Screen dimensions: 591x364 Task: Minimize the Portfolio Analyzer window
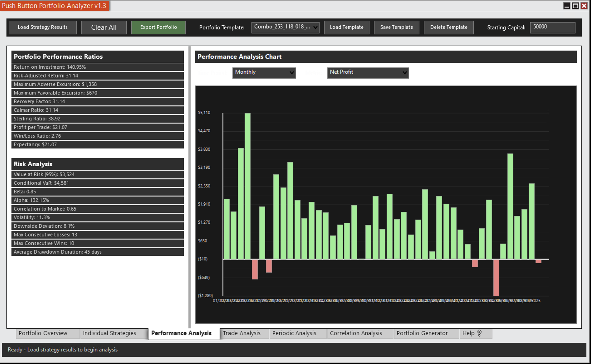567,6
